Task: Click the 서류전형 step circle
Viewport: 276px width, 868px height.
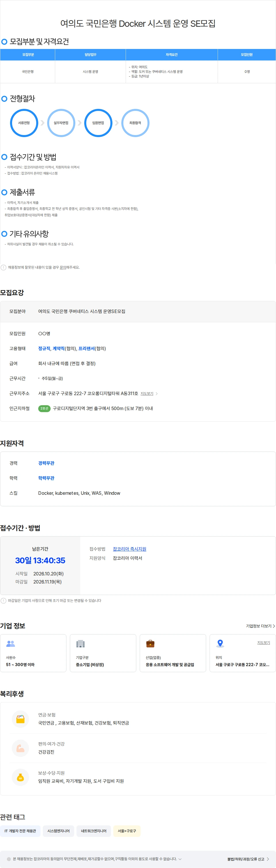Action: [24, 123]
